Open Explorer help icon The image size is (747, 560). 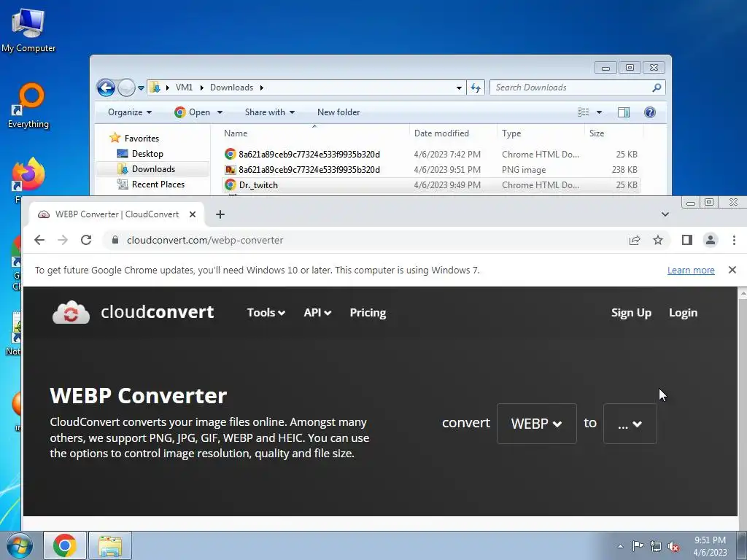pyautogui.click(x=650, y=112)
